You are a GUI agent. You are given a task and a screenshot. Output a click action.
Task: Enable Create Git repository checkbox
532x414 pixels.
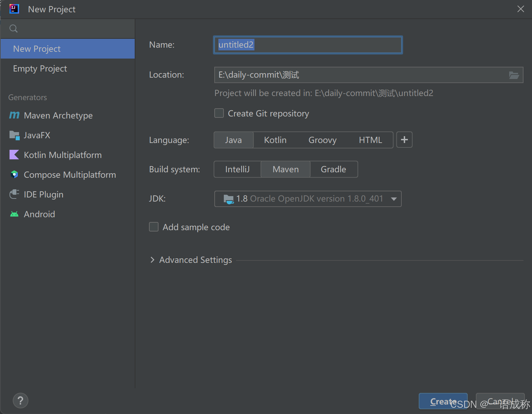click(x=219, y=113)
